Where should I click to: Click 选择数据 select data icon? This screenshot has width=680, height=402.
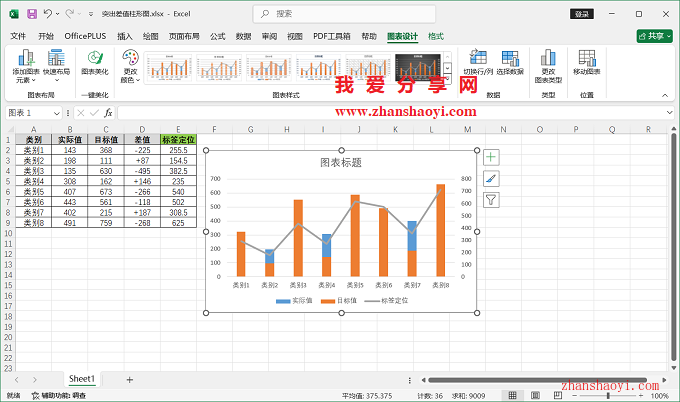pyautogui.click(x=510, y=62)
